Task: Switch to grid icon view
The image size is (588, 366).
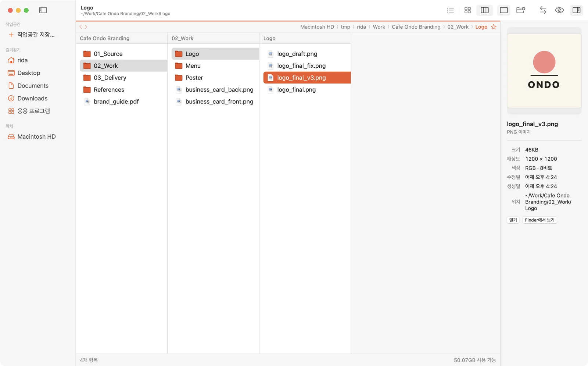Action: 467,10
